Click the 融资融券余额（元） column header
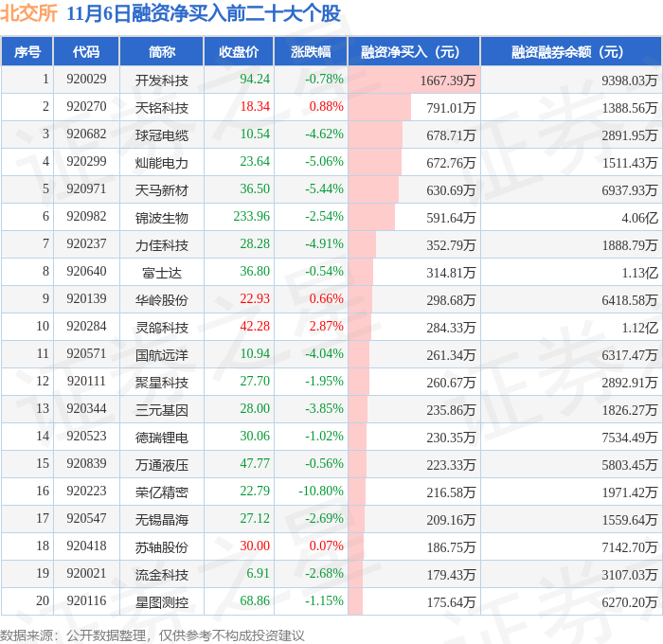663x644 pixels. 571,52
